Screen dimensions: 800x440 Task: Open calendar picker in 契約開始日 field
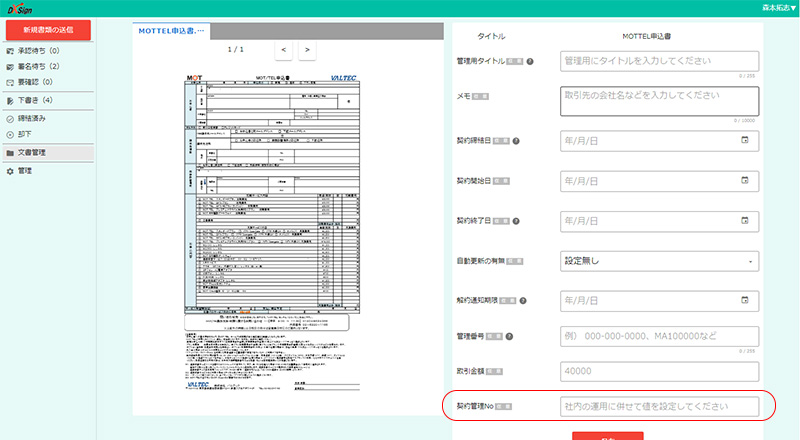(745, 180)
